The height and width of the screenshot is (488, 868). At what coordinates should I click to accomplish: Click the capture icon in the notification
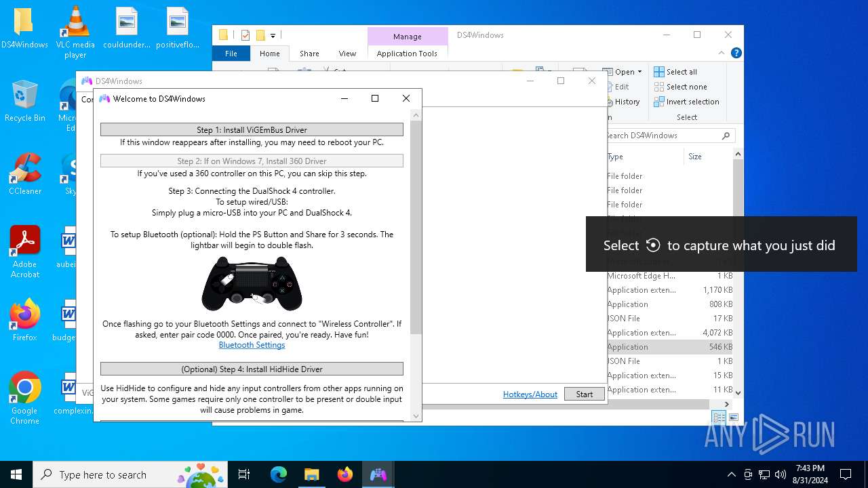pos(653,245)
